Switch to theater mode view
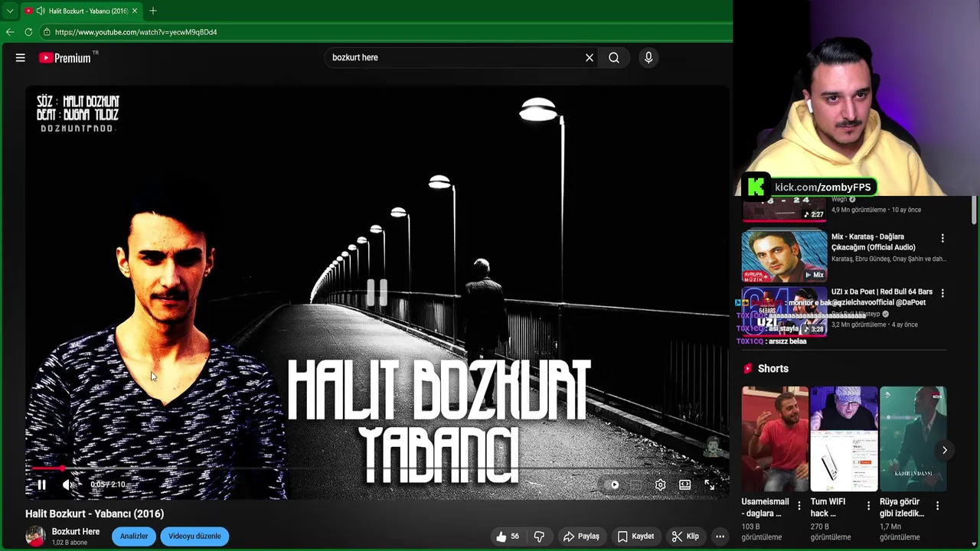Viewport: 980px width, 551px height. click(x=684, y=484)
